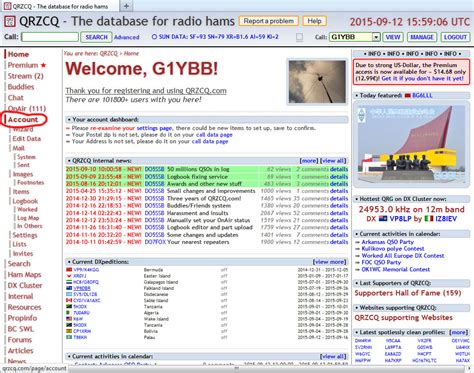Open the VP8DBR DXpedition link

(x=82, y=288)
